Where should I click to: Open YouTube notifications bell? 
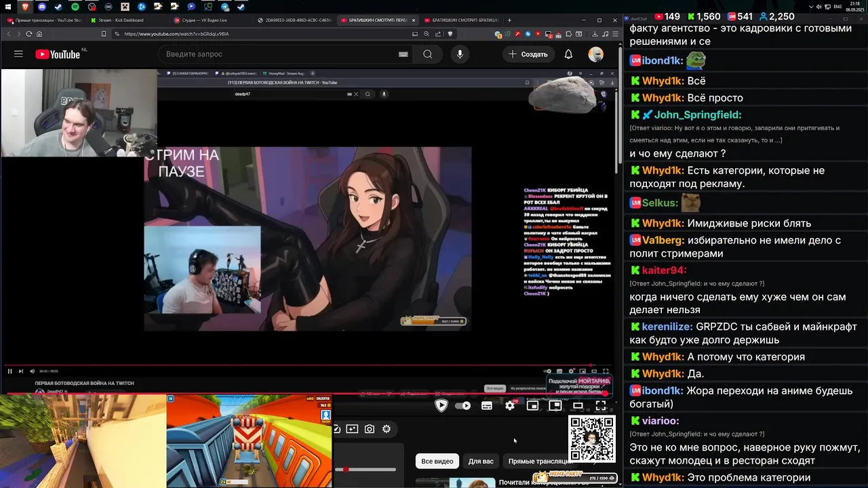click(x=568, y=54)
